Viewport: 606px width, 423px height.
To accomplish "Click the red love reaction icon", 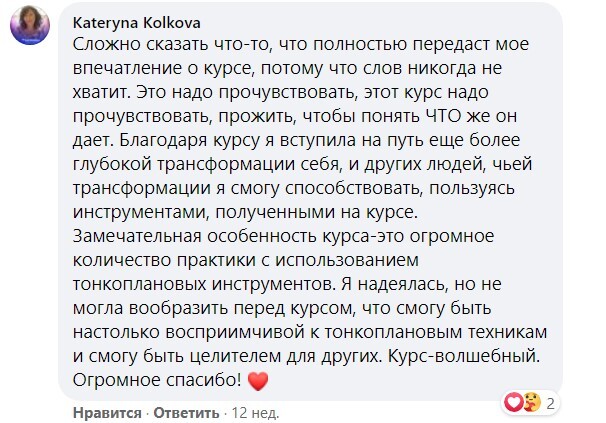I will coord(514,403).
